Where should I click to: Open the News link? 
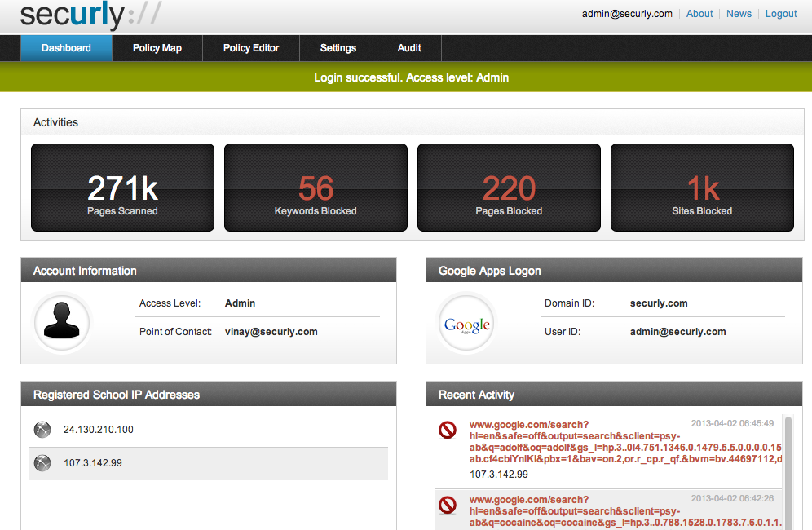[739, 14]
